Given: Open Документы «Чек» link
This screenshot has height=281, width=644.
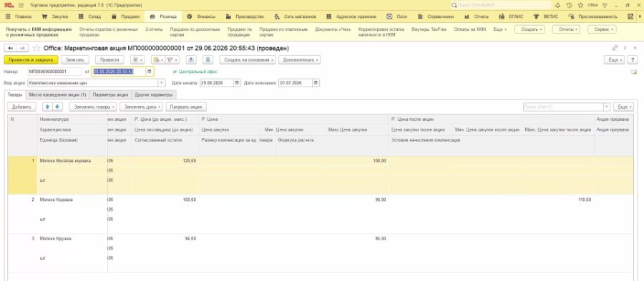Looking at the screenshot, I should tap(333, 29).
